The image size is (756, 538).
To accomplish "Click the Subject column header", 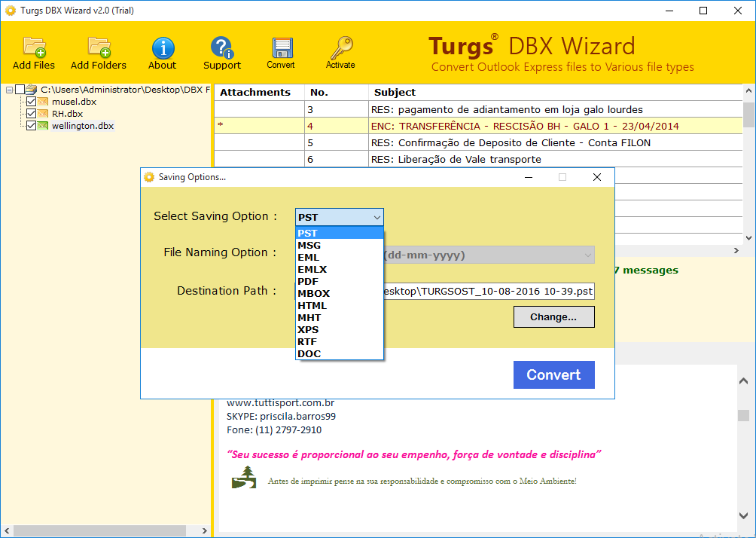I will click(x=556, y=92).
